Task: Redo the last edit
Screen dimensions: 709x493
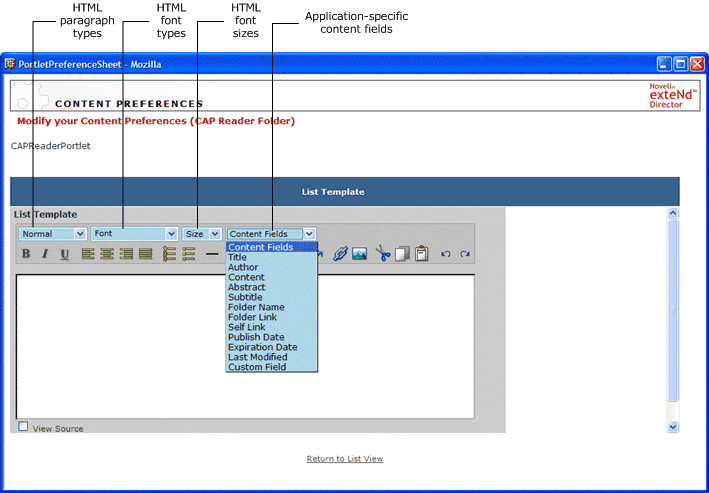Action: tap(464, 254)
